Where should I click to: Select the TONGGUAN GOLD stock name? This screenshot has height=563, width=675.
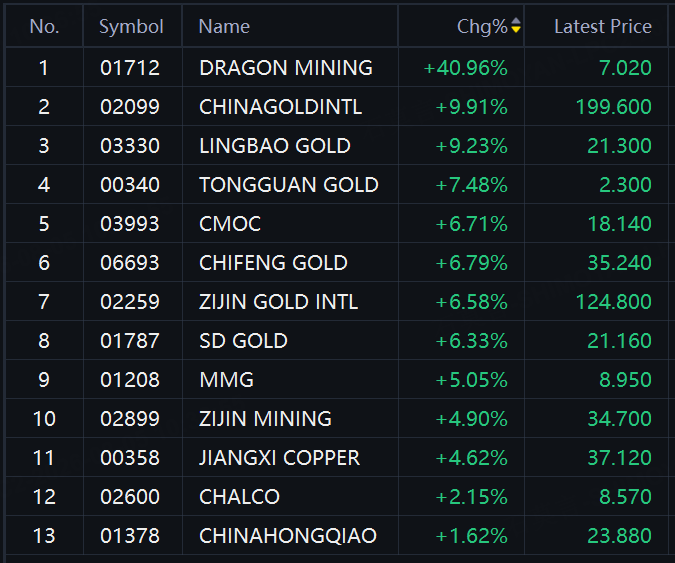point(289,185)
